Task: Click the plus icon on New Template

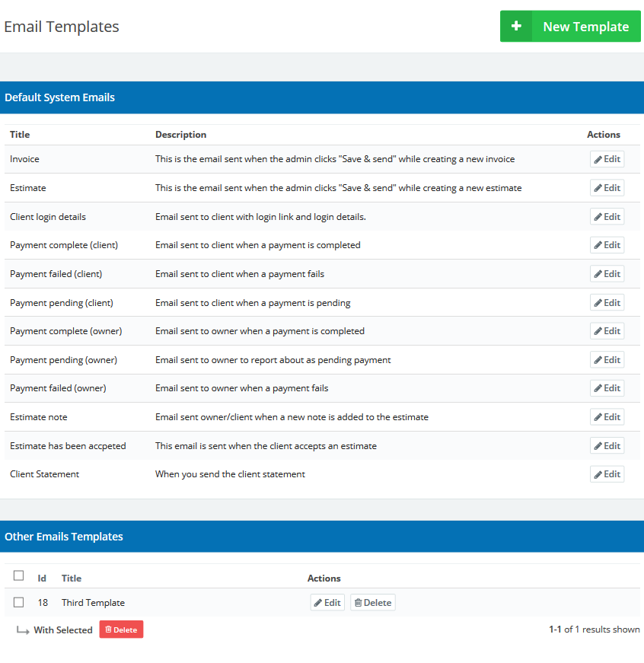Action: (x=516, y=27)
